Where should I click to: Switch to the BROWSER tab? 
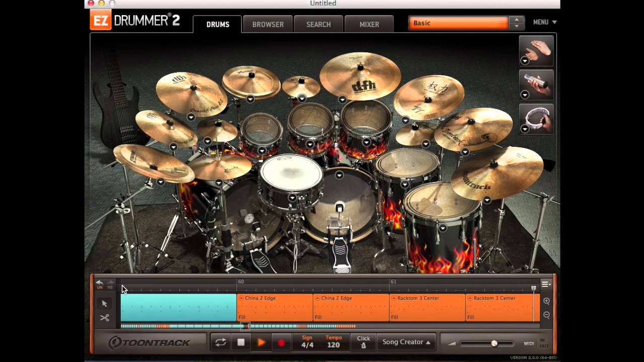pyautogui.click(x=268, y=24)
